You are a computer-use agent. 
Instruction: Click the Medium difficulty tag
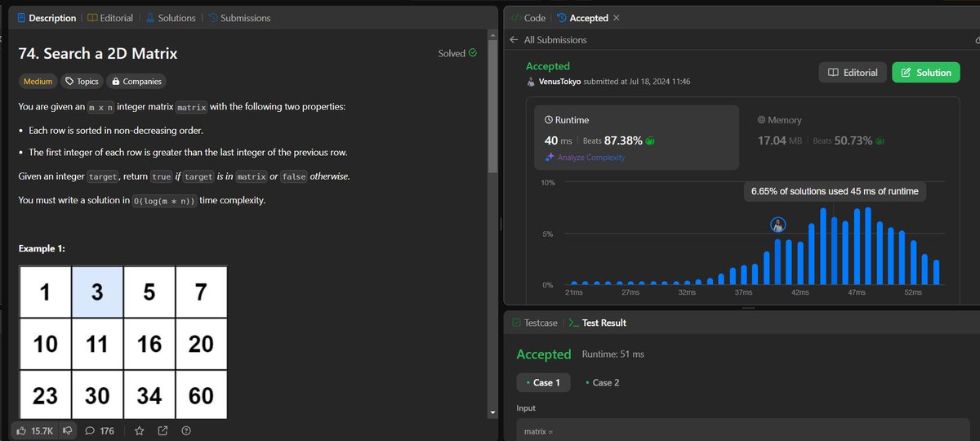38,81
